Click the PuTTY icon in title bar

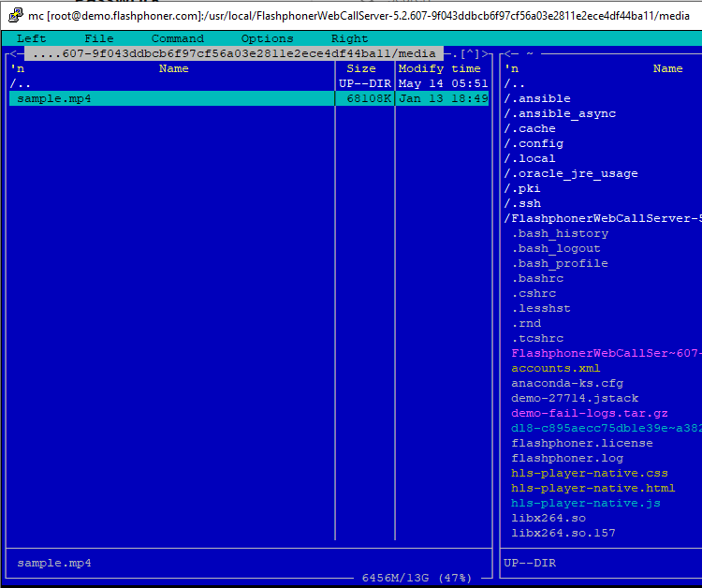tap(15, 15)
